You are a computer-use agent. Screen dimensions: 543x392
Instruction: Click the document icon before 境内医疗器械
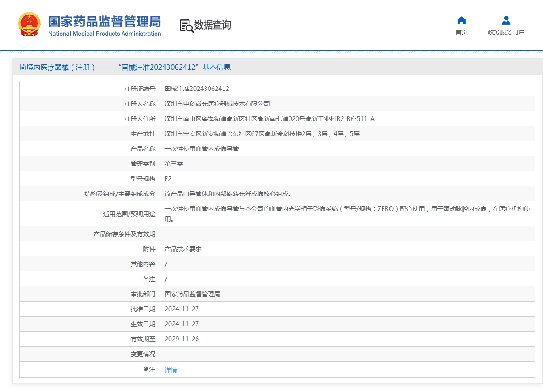tap(23, 67)
